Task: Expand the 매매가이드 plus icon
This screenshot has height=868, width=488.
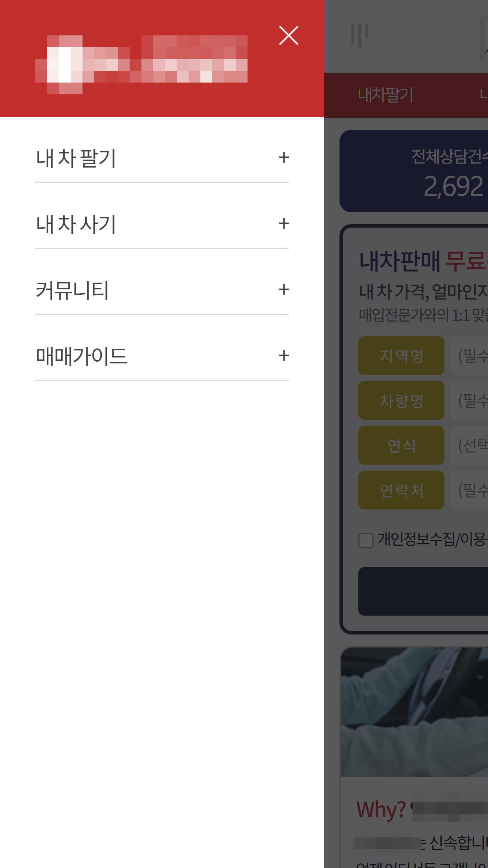Action: point(284,355)
